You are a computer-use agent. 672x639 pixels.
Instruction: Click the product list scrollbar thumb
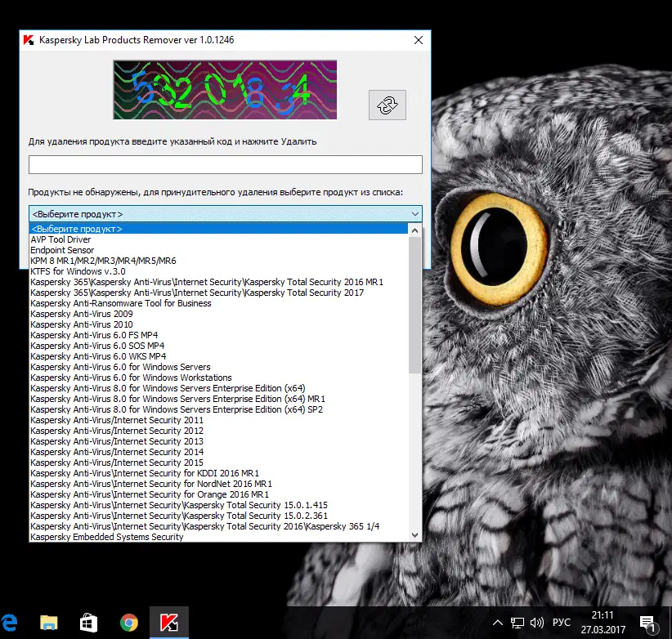tap(414, 305)
